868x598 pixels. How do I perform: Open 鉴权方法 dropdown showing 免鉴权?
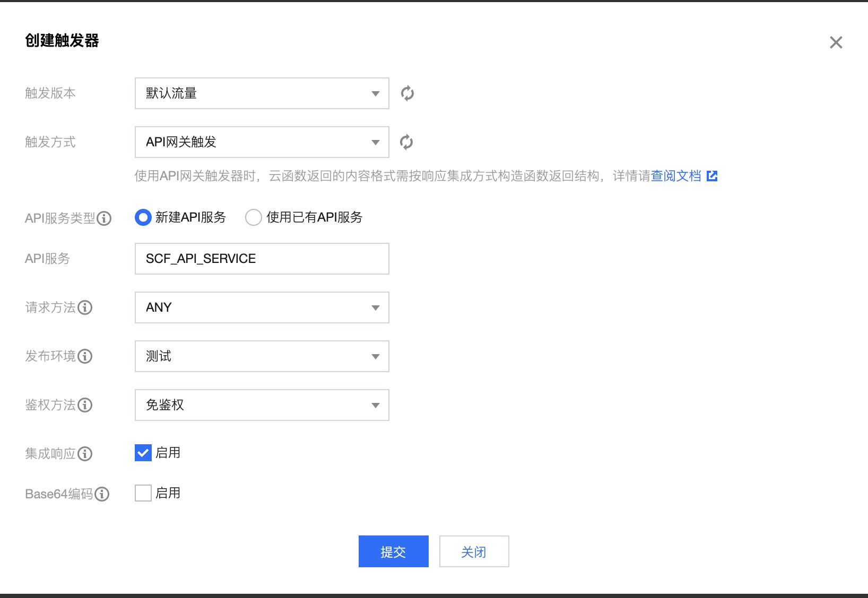pyautogui.click(x=262, y=405)
